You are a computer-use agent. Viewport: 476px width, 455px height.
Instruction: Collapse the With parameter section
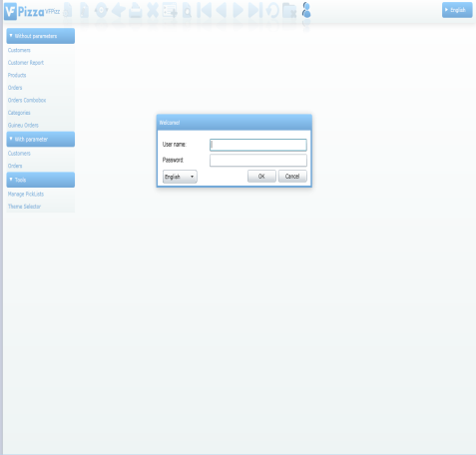tap(41, 139)
